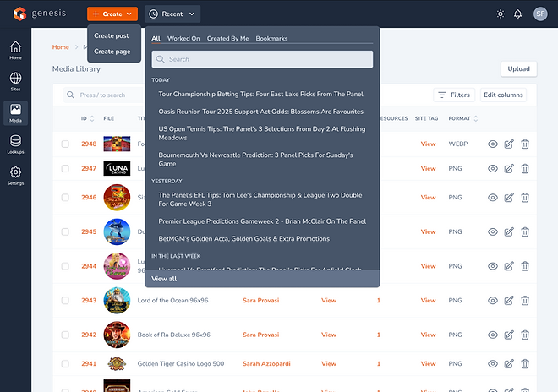Edit media item 2943
This screenshot has height=392, width=558.
(509, 301)
